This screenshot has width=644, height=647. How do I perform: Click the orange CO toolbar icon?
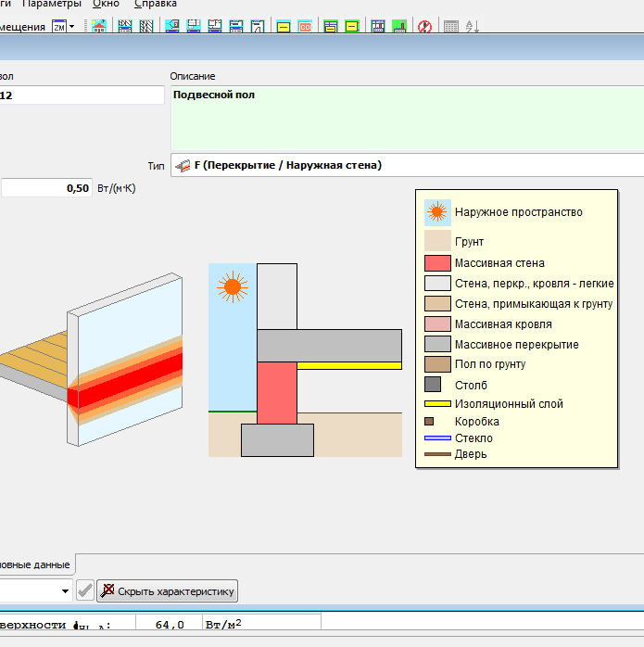click(305, 26)
